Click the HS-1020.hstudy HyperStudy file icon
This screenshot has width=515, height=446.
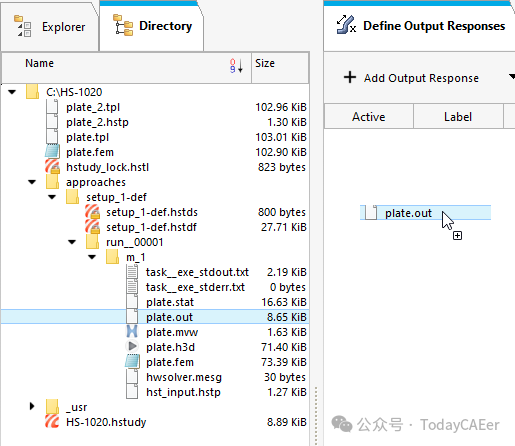point(52,422)
